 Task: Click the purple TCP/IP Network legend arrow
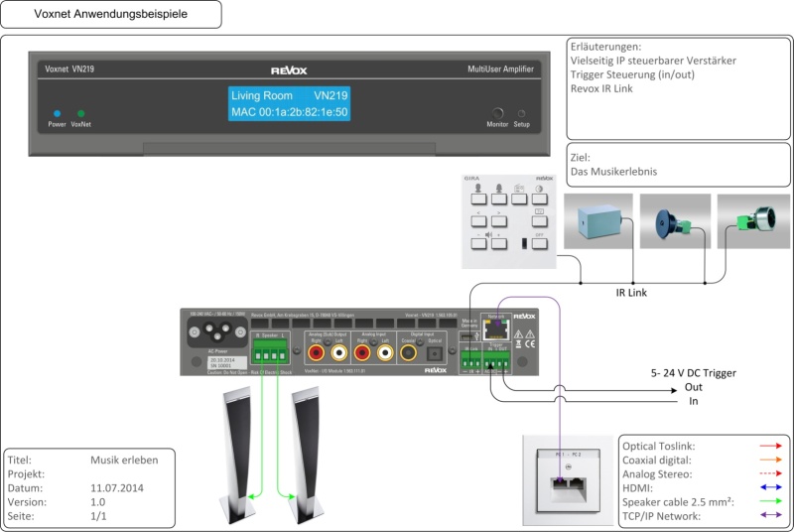tap(771, 515)
